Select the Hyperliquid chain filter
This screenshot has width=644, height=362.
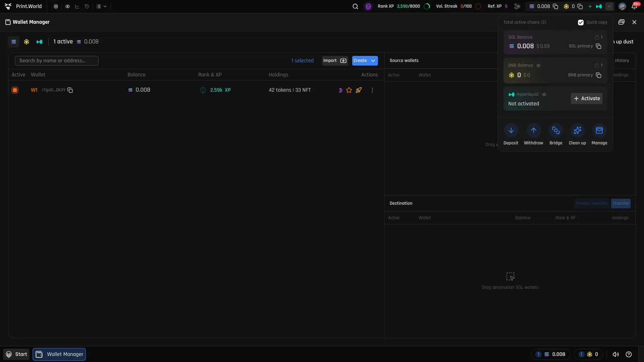[x=39, y=42]
